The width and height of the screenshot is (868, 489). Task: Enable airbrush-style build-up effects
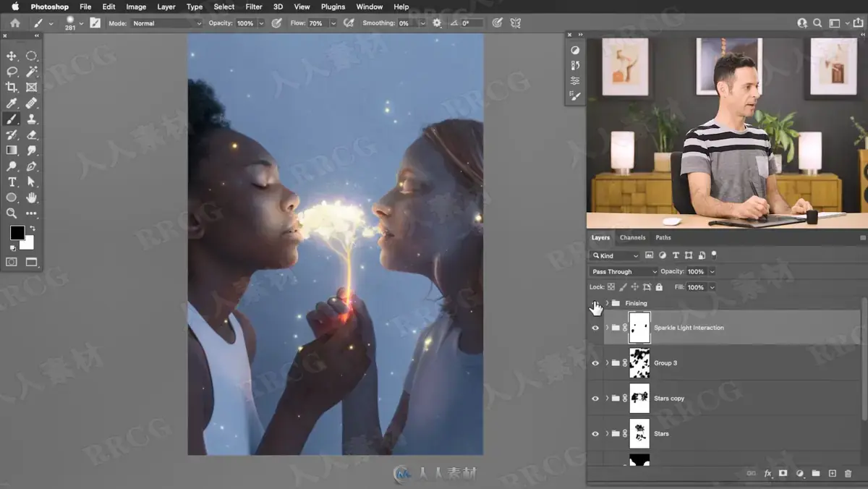coord(349,23)
